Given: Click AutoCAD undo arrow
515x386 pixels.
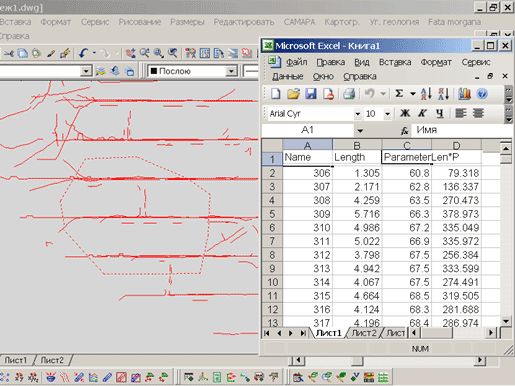Looking at the screenshot, I should [83, 53].
